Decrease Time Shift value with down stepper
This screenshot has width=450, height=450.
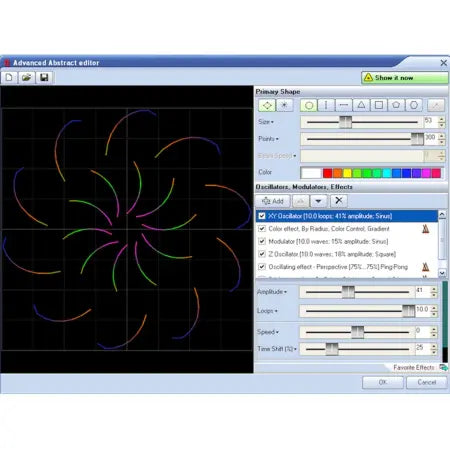click(x=434, y=352)
